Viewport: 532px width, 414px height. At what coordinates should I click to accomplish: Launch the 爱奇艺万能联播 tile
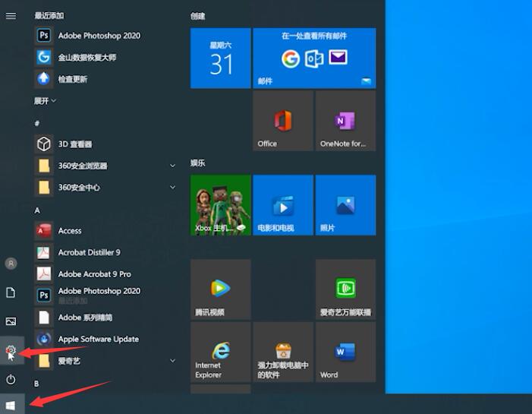[x=346, y=289]
